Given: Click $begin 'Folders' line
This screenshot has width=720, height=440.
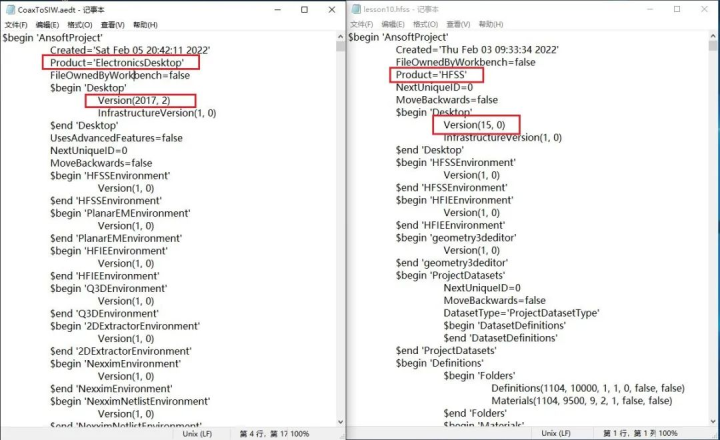Looking at the screenshot, I should tap(479, 376).
